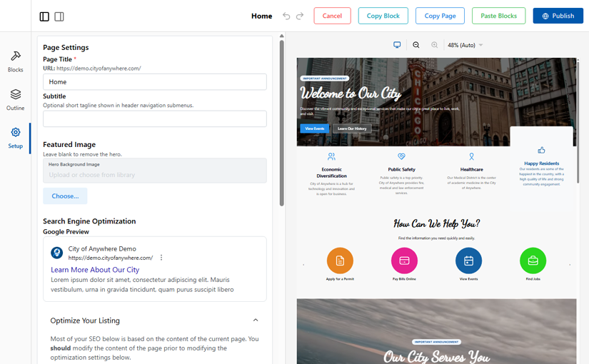The image size is (589, 364).
Task: Open the Outline panel
Action: point(16,100)
